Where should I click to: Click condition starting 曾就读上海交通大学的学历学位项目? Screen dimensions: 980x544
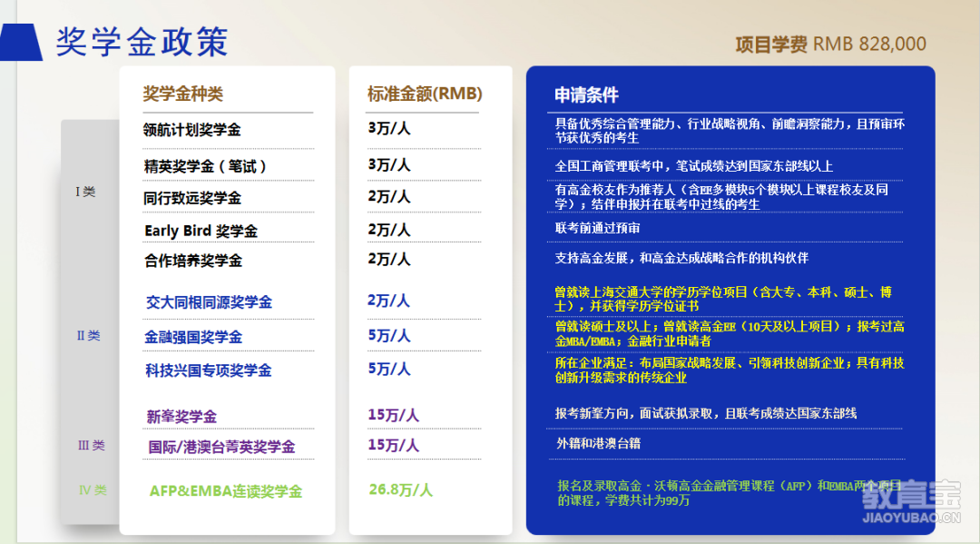click(x=723, y=299)
